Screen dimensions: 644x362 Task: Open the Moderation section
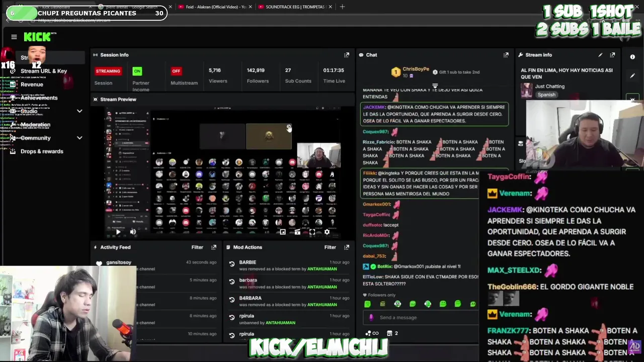point(35,124)
